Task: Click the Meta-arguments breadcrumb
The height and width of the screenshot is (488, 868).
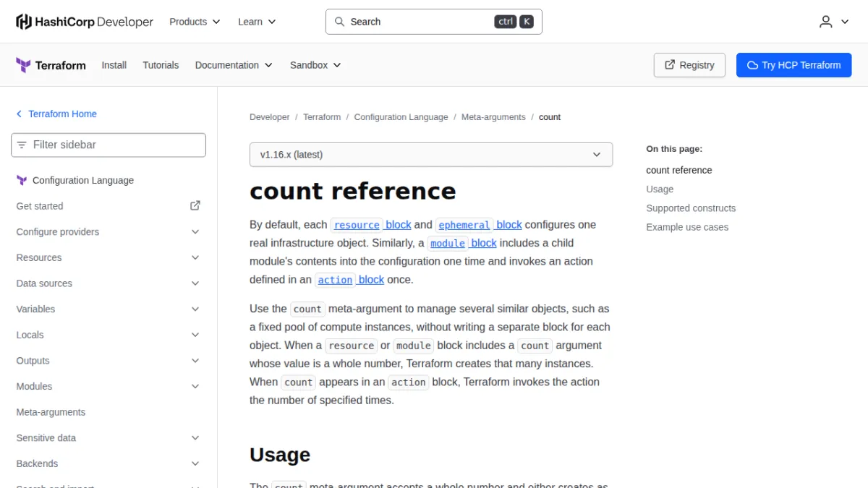Action: pyautogui.click(x=493, y=117)
